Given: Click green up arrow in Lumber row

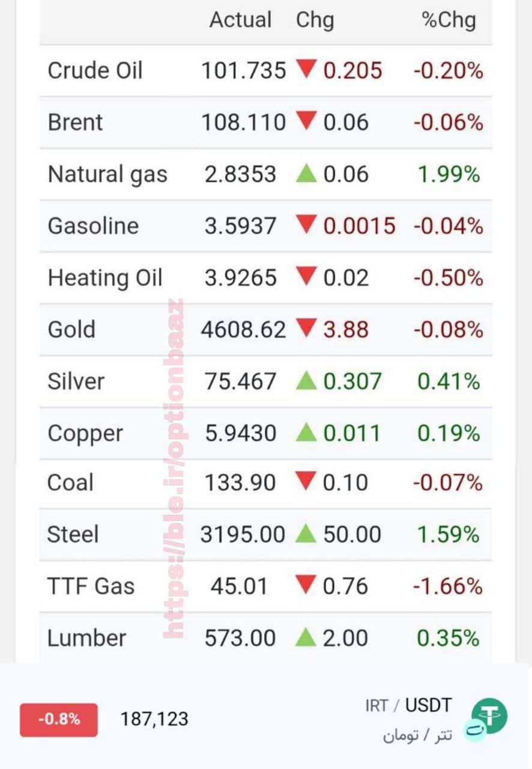Looking at the screenshot, I should pyautogui.click(x=306, y=637).
